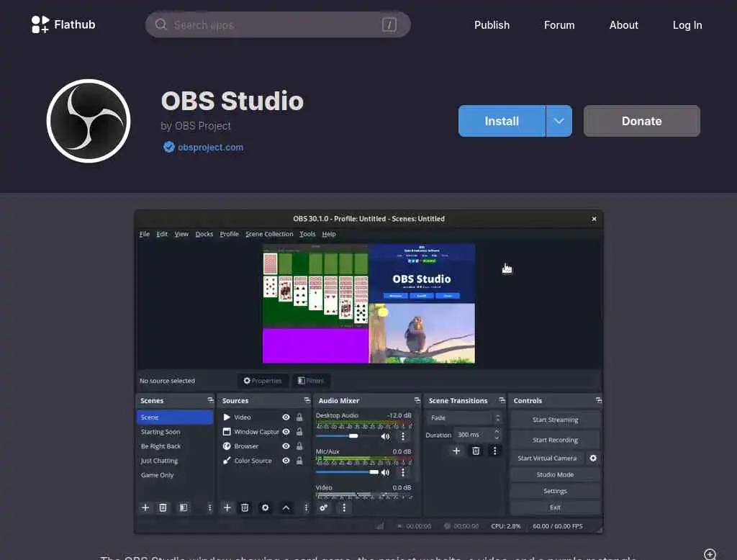Viewport: 737px width, 560px height.
Task: Open the Help menu in OBS
Action: 328,234
